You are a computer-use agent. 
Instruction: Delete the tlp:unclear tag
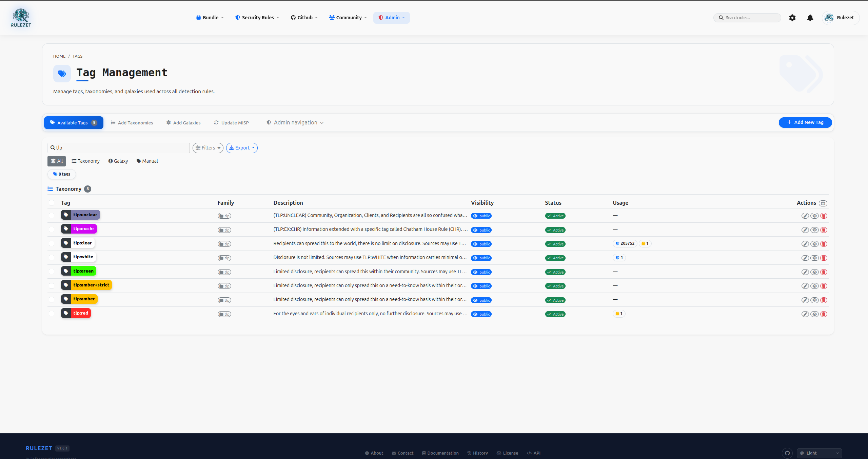pyautogui.click(x=824, y=216)
